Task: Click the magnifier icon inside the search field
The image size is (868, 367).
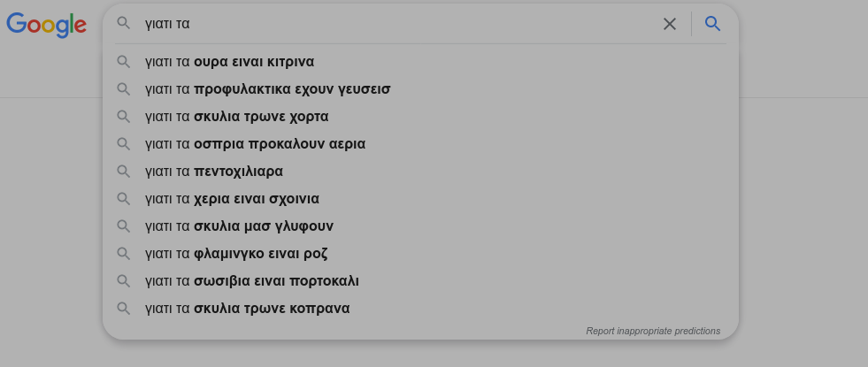Action: click(x=124, y=23)
